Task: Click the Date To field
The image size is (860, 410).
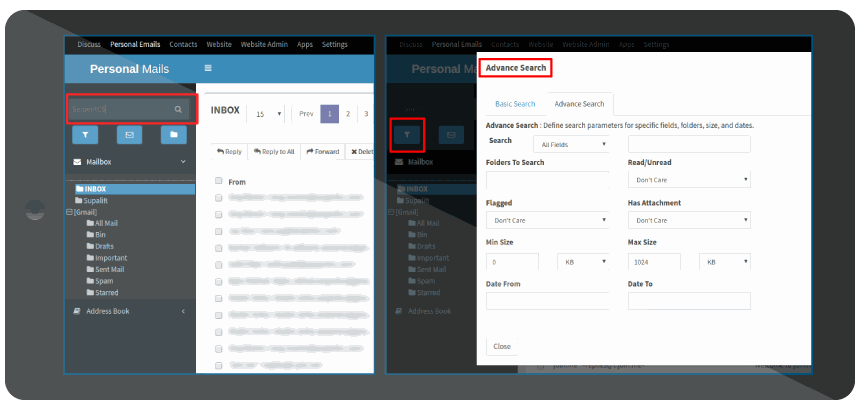Action: [689, 301]
